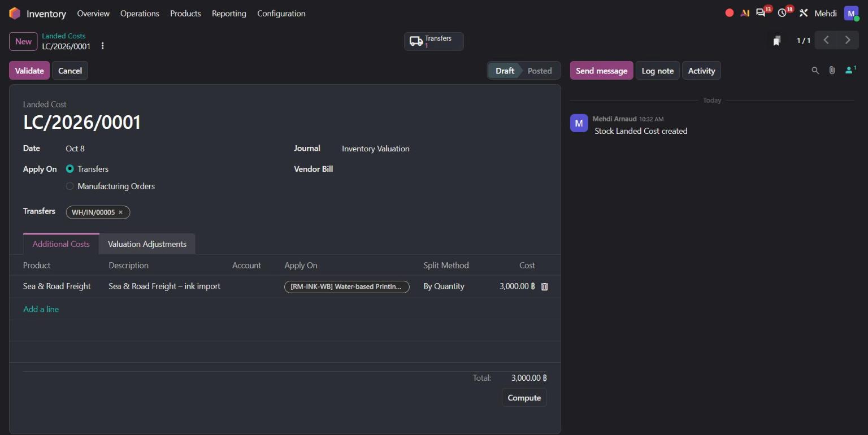Click the Send message button
The height and width of the screenshot is (435, 868).
pos(601,71)
